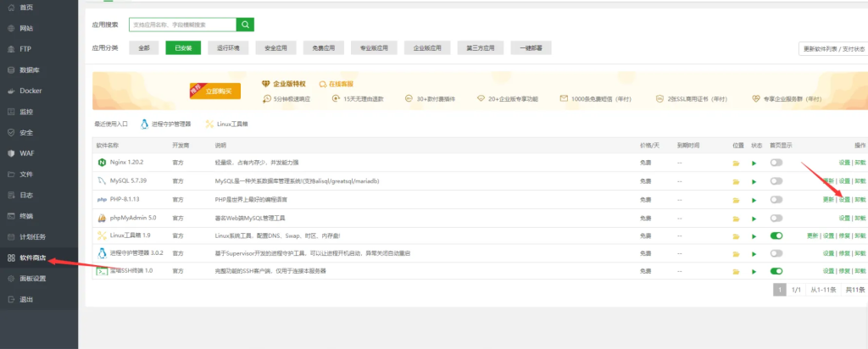Click 更新软件列表 / 支付状态 button
868x349 pixels.
point(833,48)
